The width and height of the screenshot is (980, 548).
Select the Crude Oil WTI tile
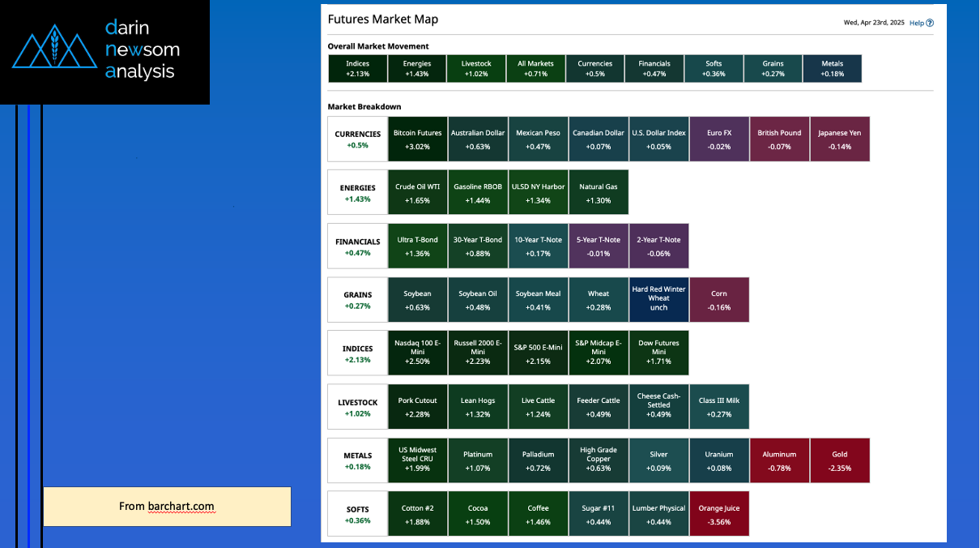point(417,193)
